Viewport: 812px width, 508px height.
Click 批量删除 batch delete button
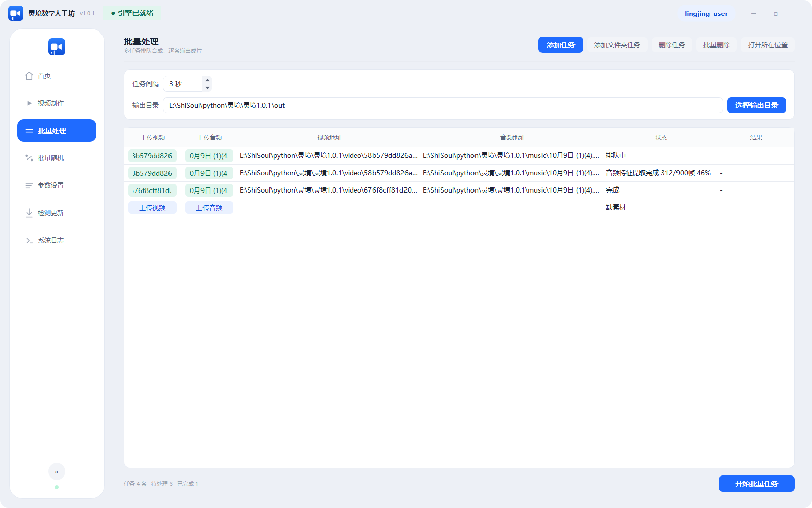pyautogui.click(x=717, y=45)
